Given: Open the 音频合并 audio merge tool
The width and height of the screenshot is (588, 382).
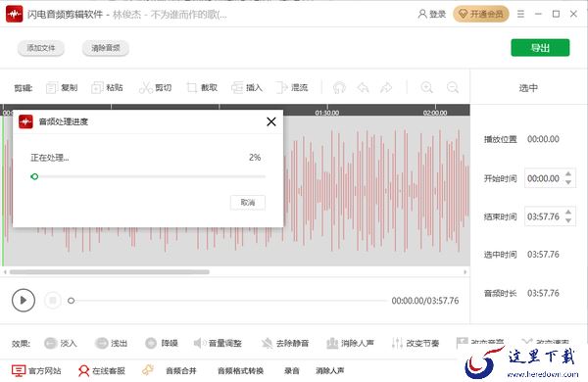Looking at the screenshot, I should 181,371.
